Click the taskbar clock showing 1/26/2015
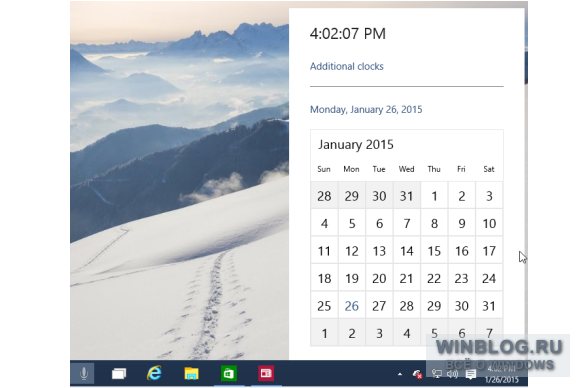The height and width of the screenshot is (388, 580). coord(502,374)
